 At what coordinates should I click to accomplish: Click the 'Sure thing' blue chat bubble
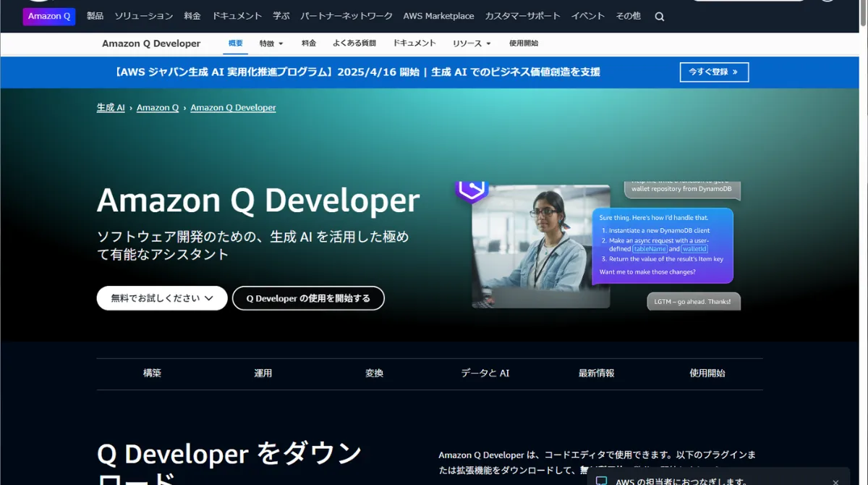pyautogui.click(x=663, y=246)
